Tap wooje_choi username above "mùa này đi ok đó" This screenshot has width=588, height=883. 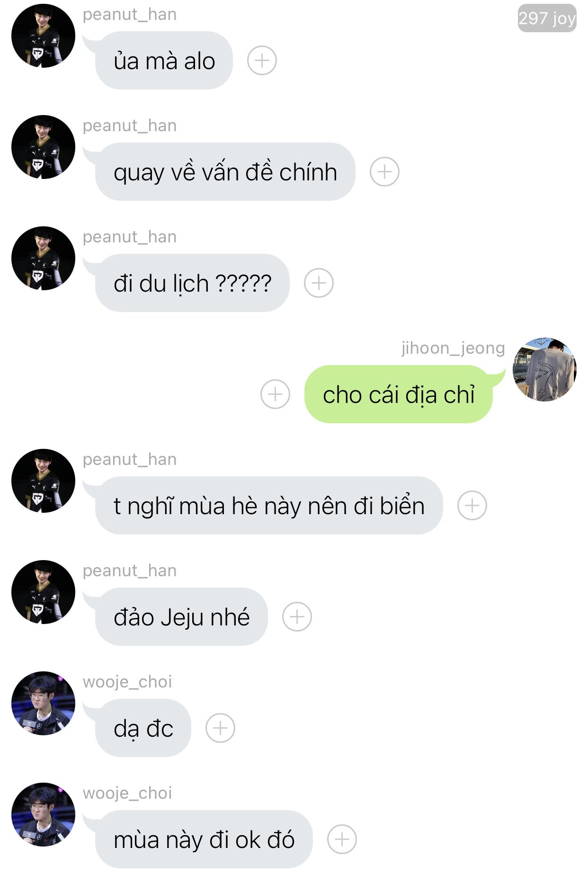pyautogui.click(x=127, y=793)
